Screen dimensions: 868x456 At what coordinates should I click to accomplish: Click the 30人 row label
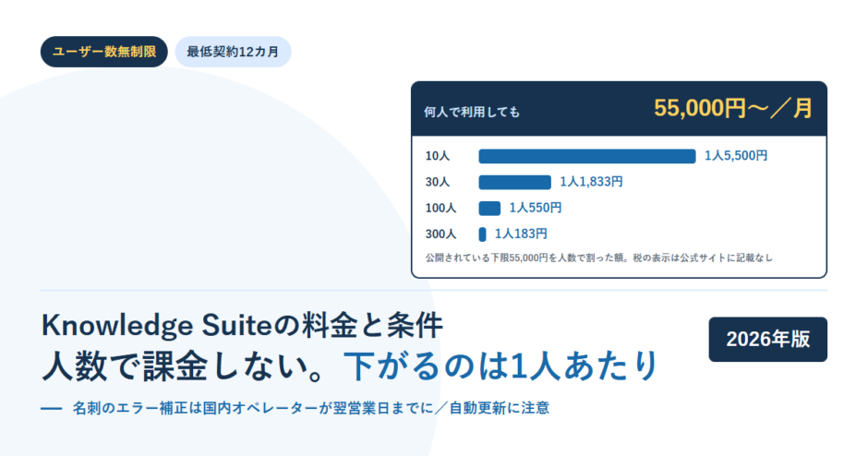pyautogui.click(x=438, y=182)
